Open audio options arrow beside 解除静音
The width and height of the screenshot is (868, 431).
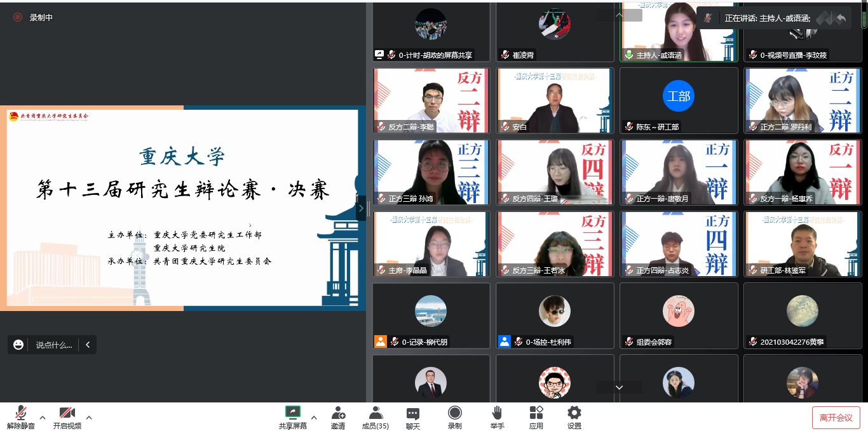click(43, 418)
